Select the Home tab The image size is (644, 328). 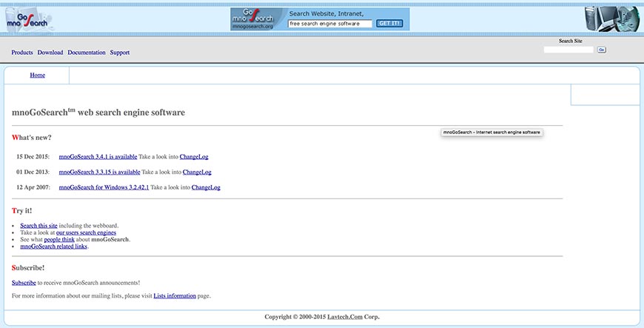37,76
